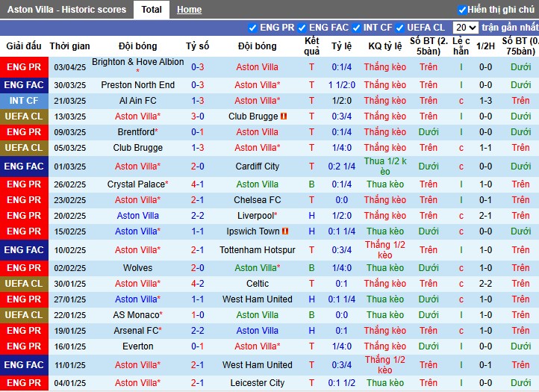
Task: Open Liverpool team link
Action: click(256, 216)
